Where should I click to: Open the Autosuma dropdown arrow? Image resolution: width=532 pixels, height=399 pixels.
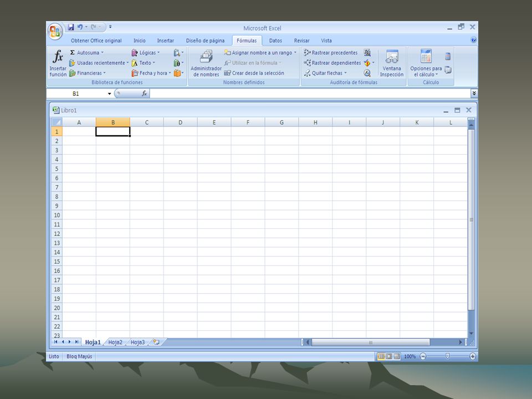point(102,53)
